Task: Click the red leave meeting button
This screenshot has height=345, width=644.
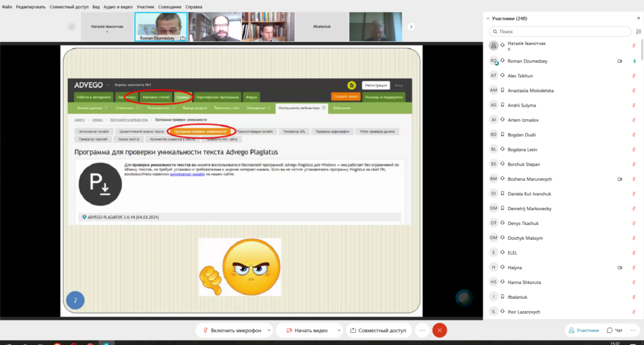Action: (x=439, y=330)
